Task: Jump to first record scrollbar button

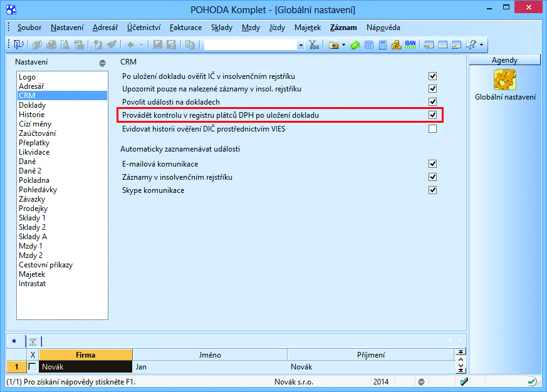Action: coord(461,352)
